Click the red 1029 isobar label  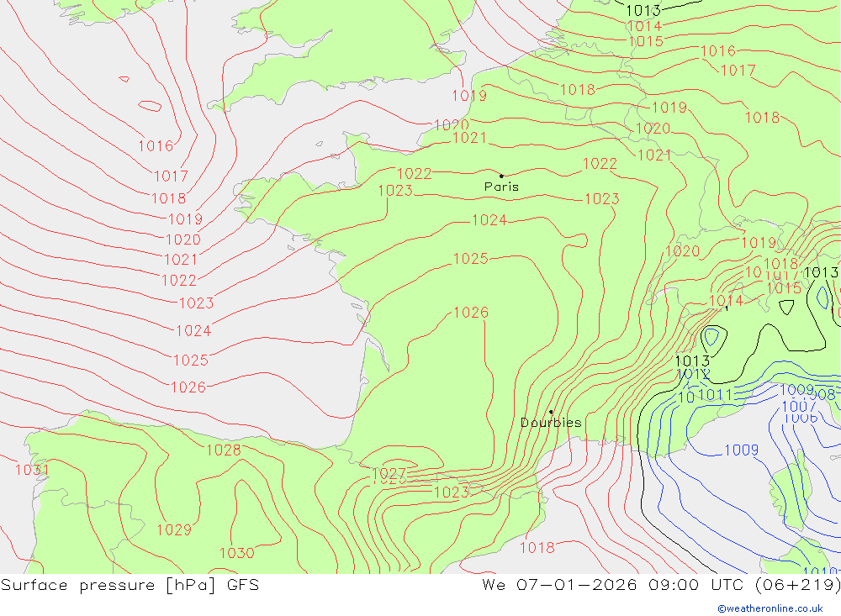coord(174,529)
